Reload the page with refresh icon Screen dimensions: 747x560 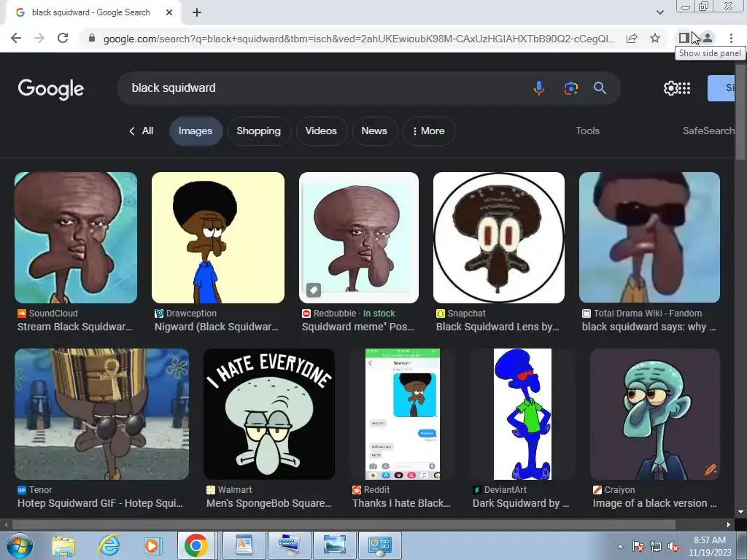pyautogui.click(x=63, y=38)
